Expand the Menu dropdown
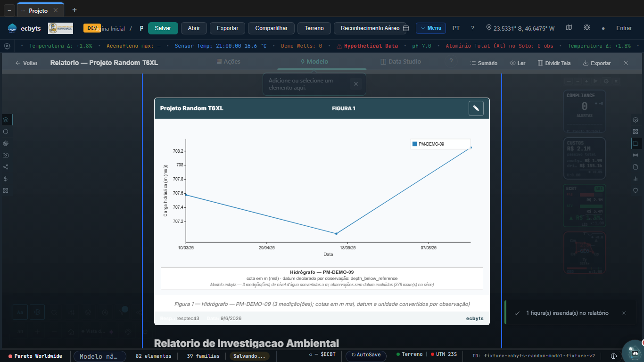Screen dimensions: 644x362 coord(431,28)
